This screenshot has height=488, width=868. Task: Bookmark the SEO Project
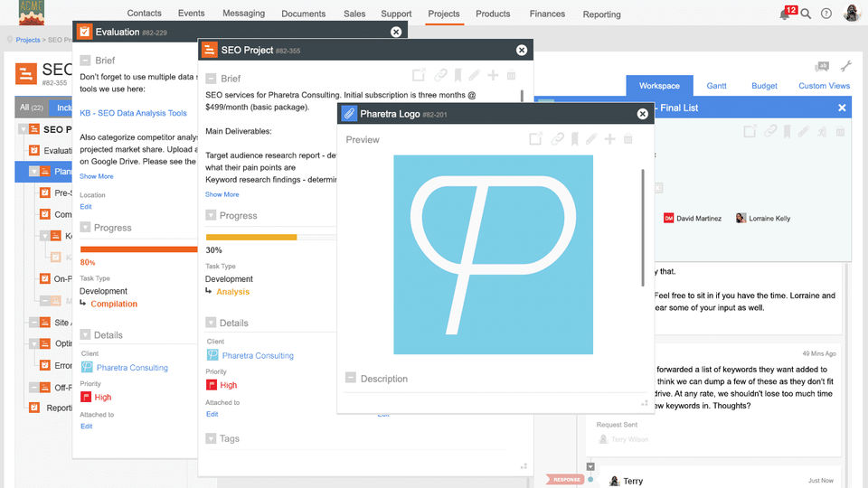(x=458, y=75)
